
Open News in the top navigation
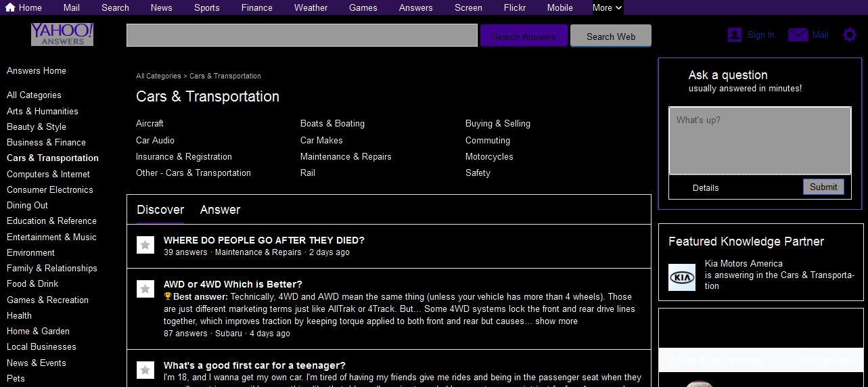pyautogui.click(x=162, y=7)
